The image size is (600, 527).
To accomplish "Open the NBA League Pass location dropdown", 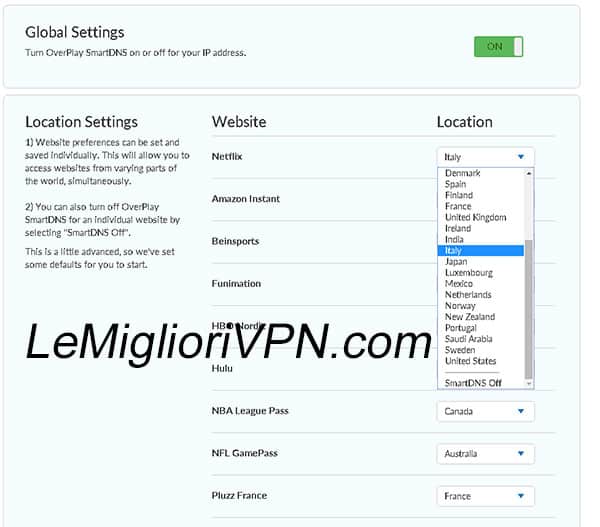I will coord(485,411).
